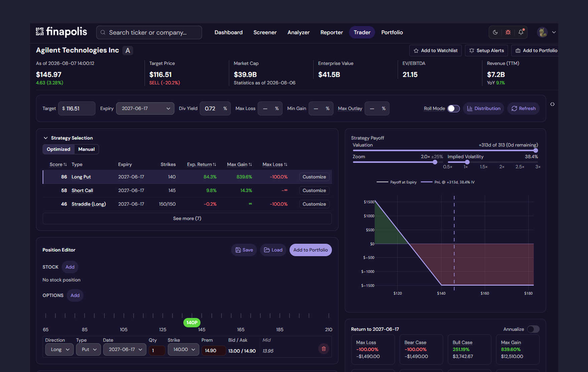Toggle Roll Mode switch
Viewport: 588px width, 372px height.
coord(453,109)
